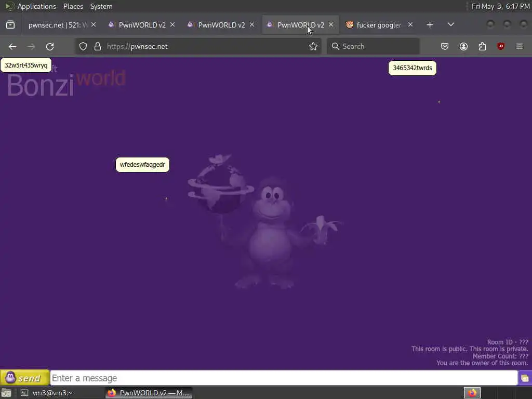532x399 pixels.
Task: Open the System menu
Action: point(101,6)
